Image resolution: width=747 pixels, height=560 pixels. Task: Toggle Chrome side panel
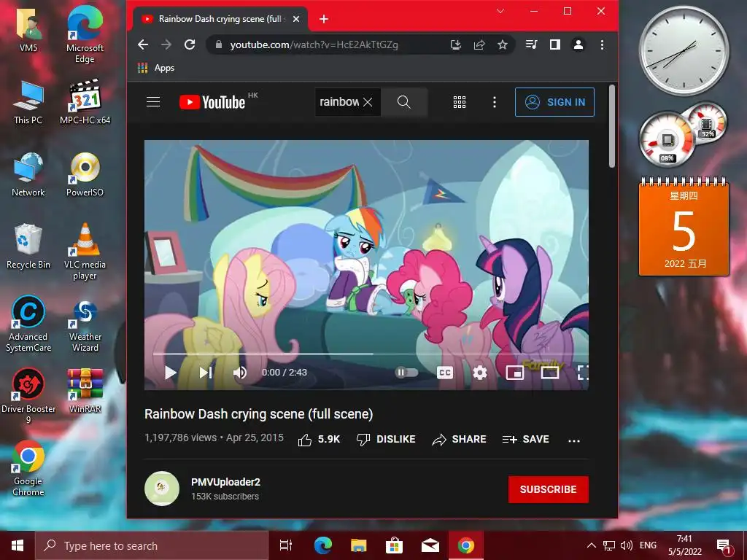tap(554, 44)
